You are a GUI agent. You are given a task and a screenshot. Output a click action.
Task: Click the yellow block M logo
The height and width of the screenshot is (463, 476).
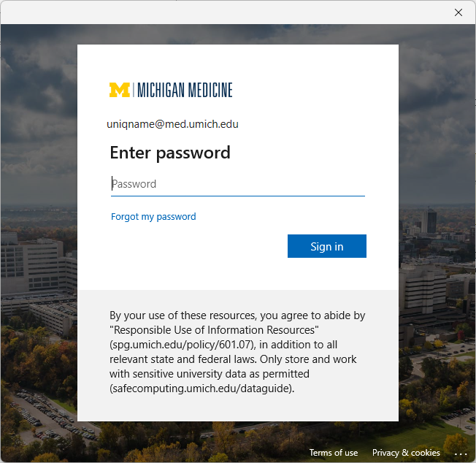point(119,90)
